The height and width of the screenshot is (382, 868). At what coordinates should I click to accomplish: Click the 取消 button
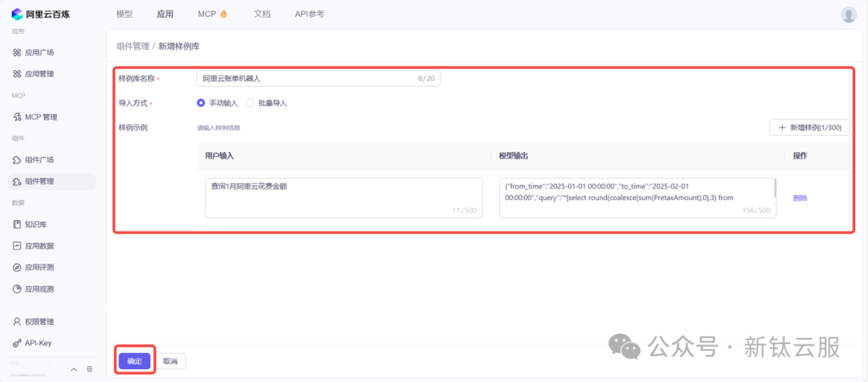point(170,361)
